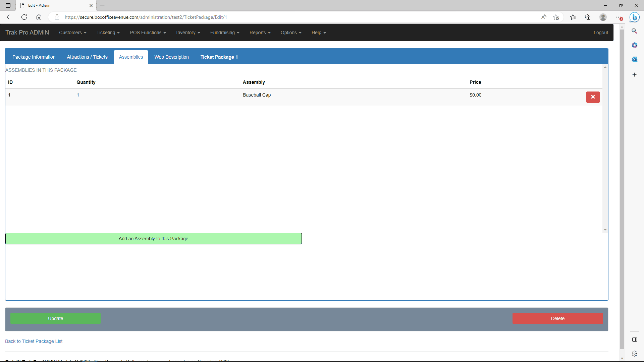Switch to Package Information tab

click(x=34, y=57)
